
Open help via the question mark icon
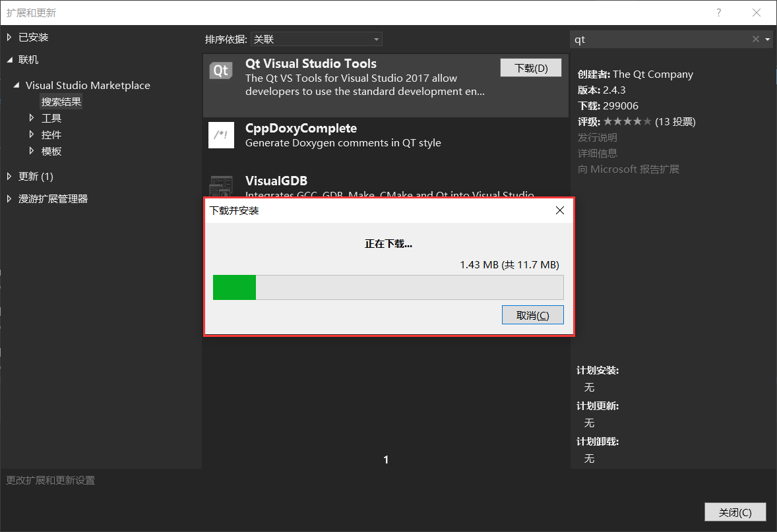pyautogui.click(x=718, y=13)
